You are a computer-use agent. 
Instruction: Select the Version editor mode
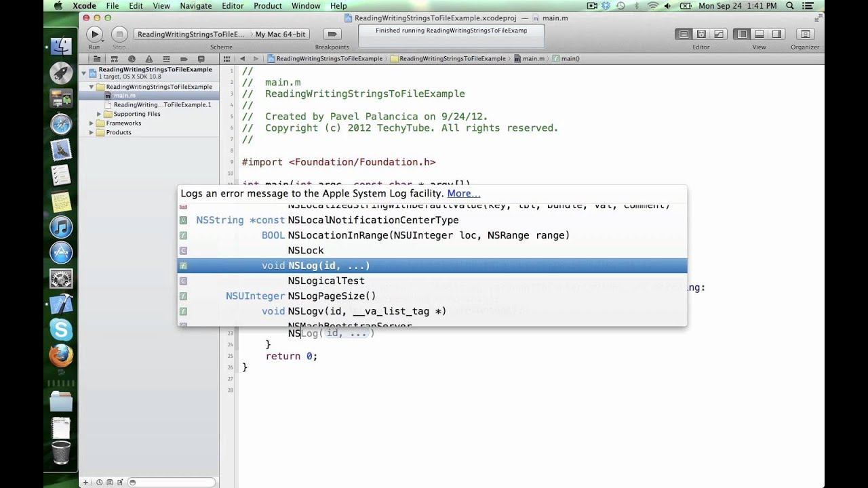click(718, 34)
